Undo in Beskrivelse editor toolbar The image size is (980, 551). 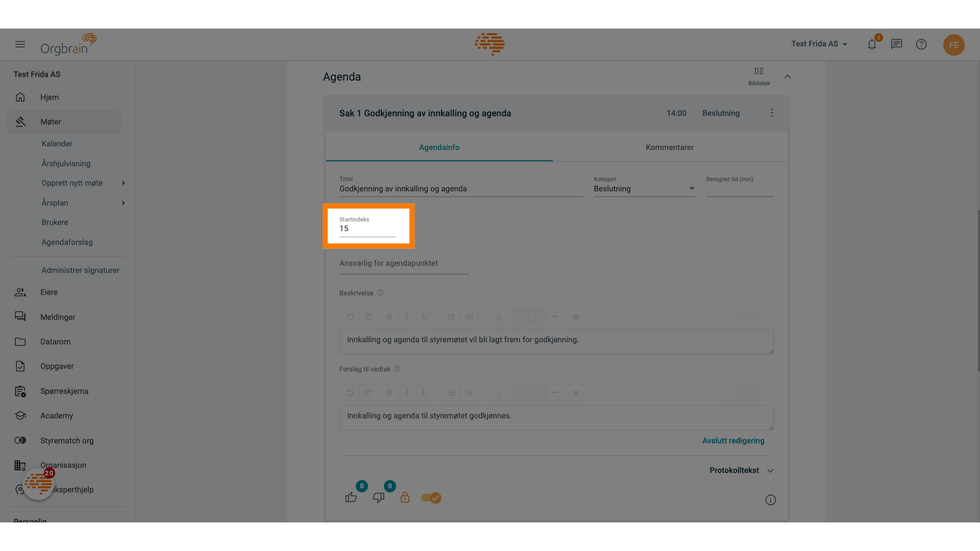(350, 317)
